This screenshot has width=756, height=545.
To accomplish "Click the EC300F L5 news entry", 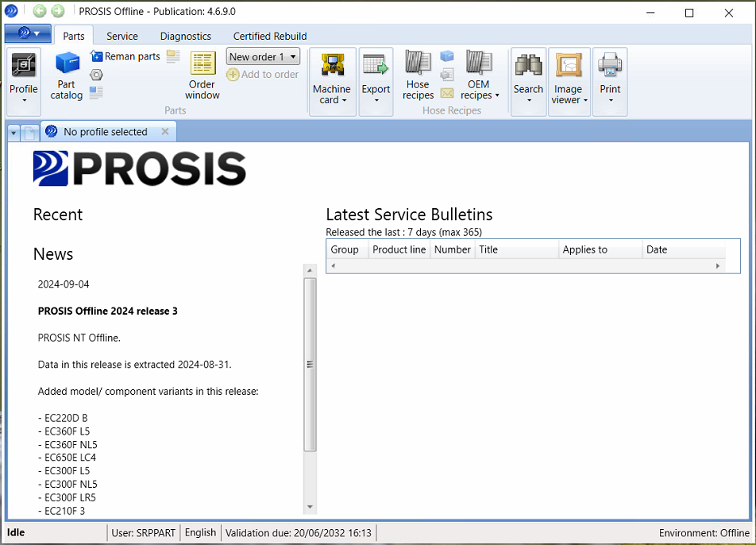I will pyautogui.click(x=64, y=471).
